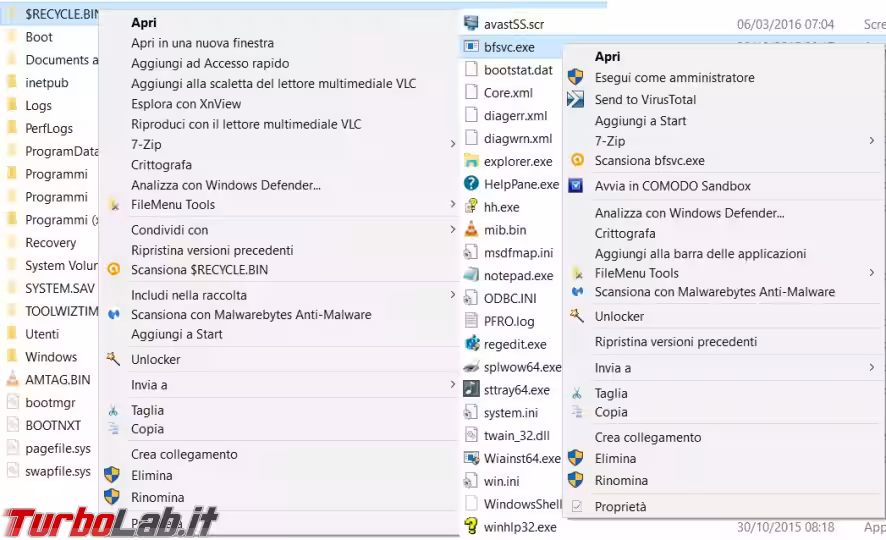Click the FileMenu Tools icon in right menu
886x540 pixels.
(577, 273)
